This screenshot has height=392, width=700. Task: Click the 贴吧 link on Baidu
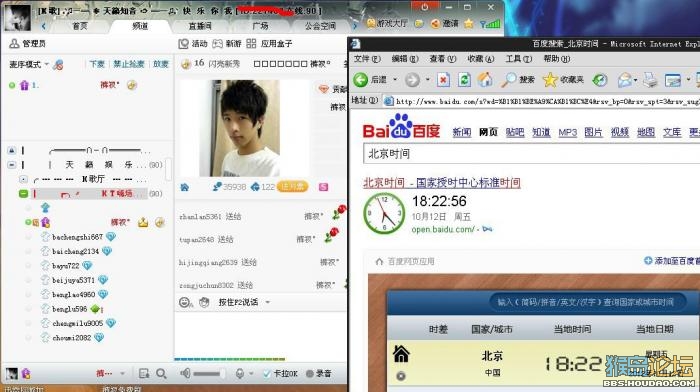click(515, 132)
